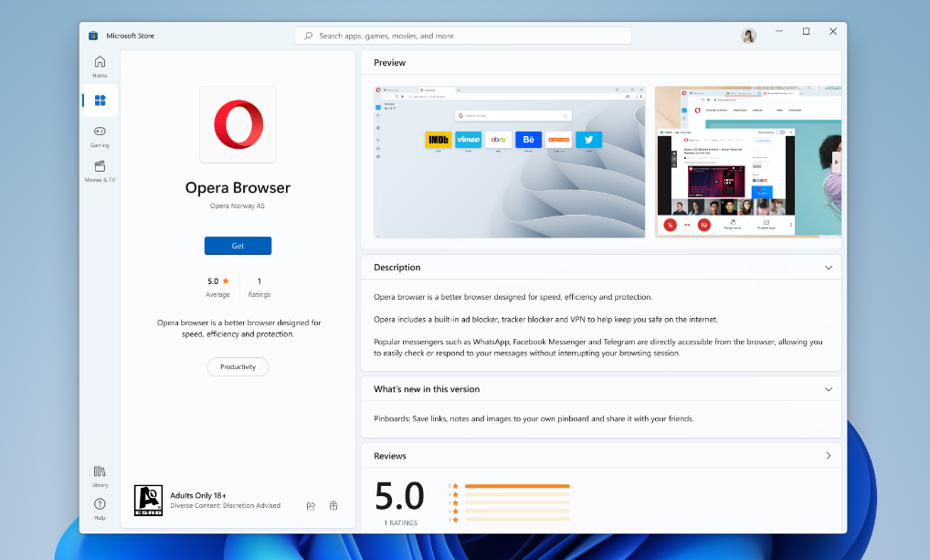Click the 5-star rating bar in Reviews
930x560 pixels.
tap(517, 486)
